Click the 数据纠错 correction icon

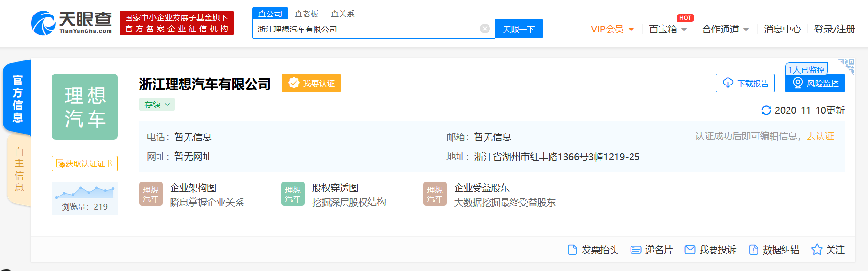754,250
